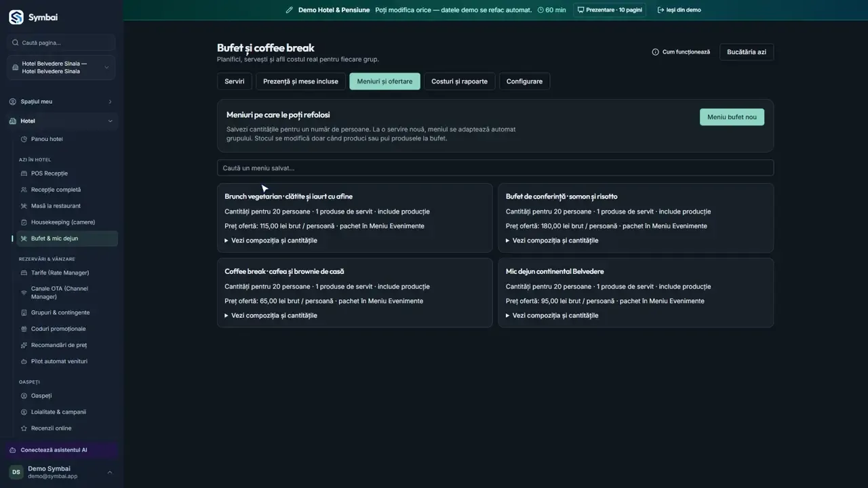Click the Canale OTA wifi icon
The image size is (868, 488).
click(x=24, y=293)
